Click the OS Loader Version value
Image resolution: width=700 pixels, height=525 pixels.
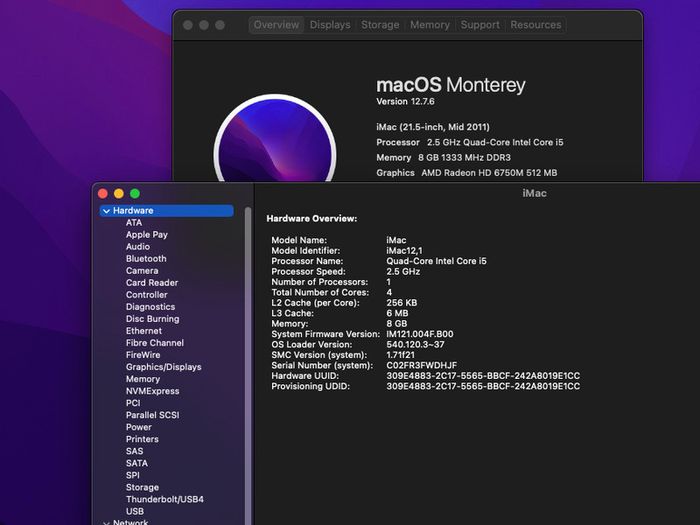coord(415,345)
